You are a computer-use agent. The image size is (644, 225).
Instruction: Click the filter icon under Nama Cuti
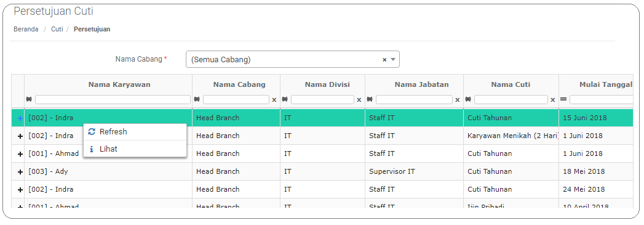coord(469,99)
